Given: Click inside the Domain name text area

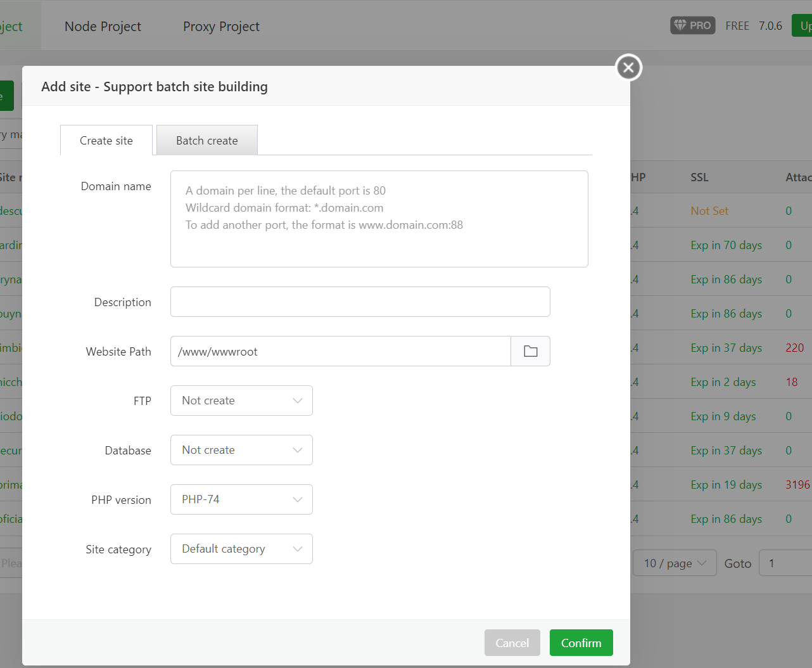Looking at the screenshot, I should [379, 219].
